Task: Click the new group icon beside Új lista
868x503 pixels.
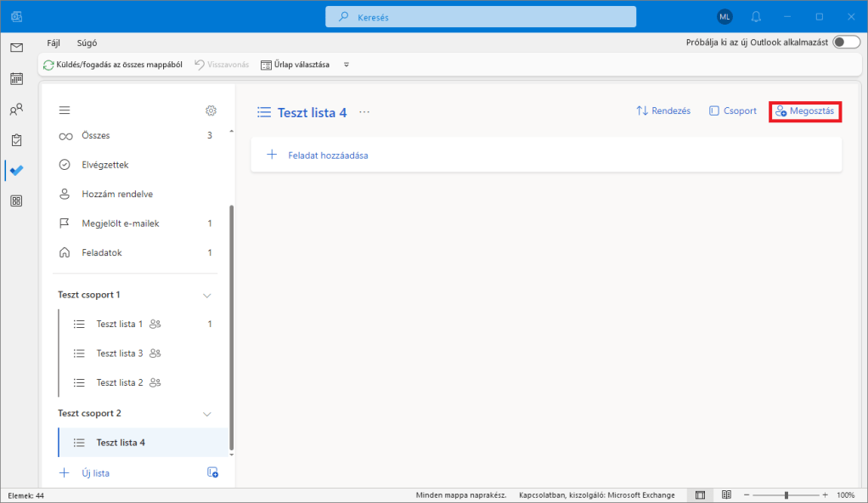Action: click(x=212, y=472)
